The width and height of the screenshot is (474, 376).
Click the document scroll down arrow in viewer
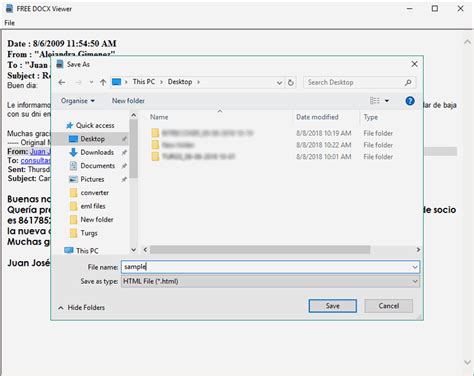tap(467, 362)
